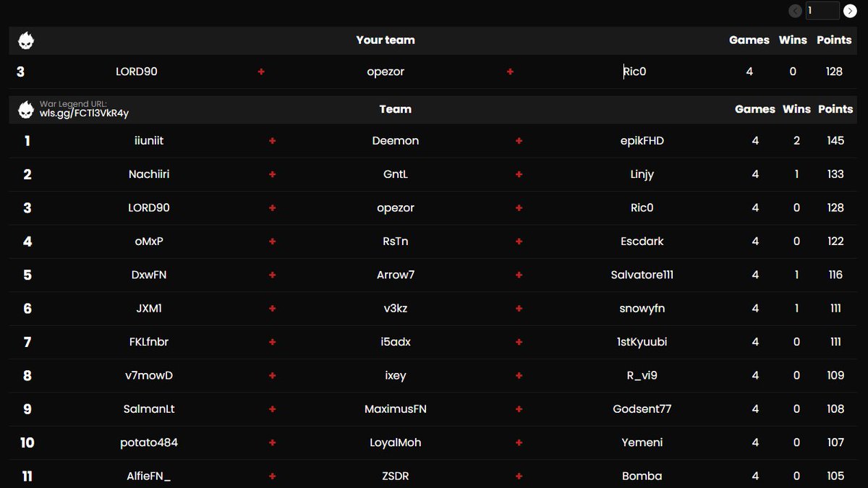Click the Games column header
This screenshot has width=868, height=488.
coord(755,108)
